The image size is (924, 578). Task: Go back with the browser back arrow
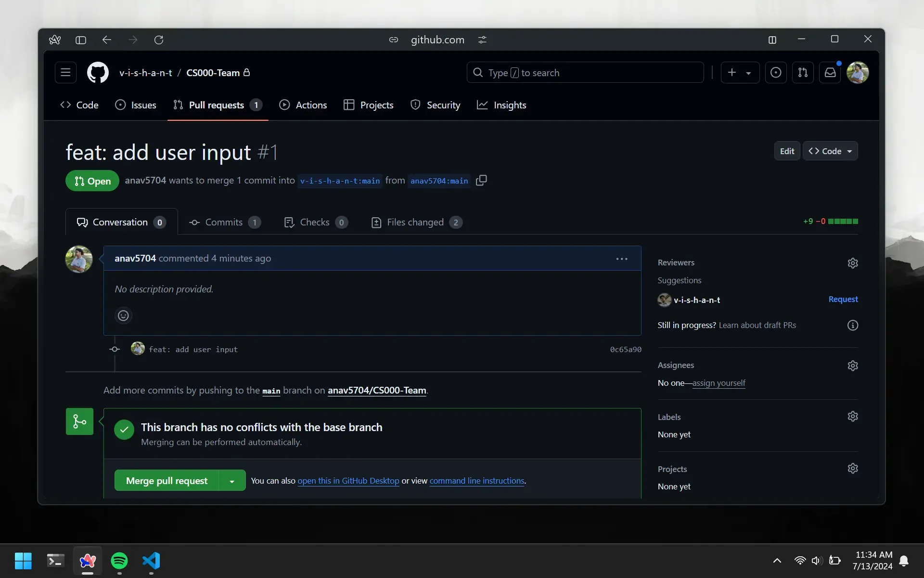(x=107, y=39)
